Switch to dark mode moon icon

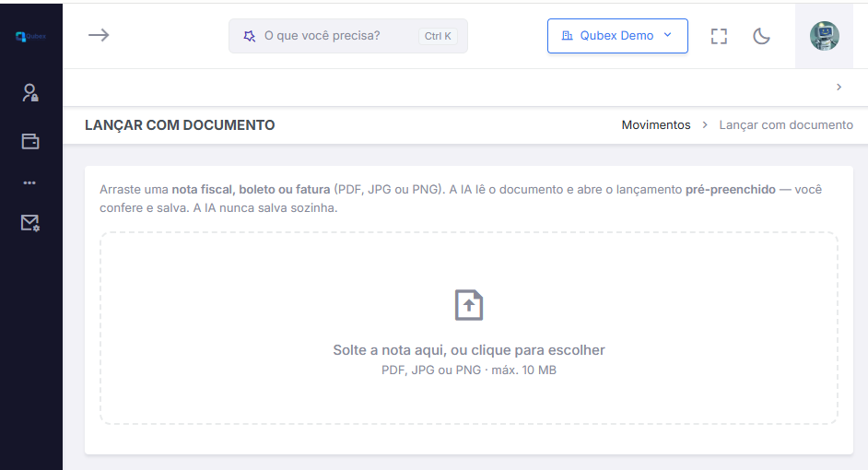pyautogui.click(x=761, y=37)
